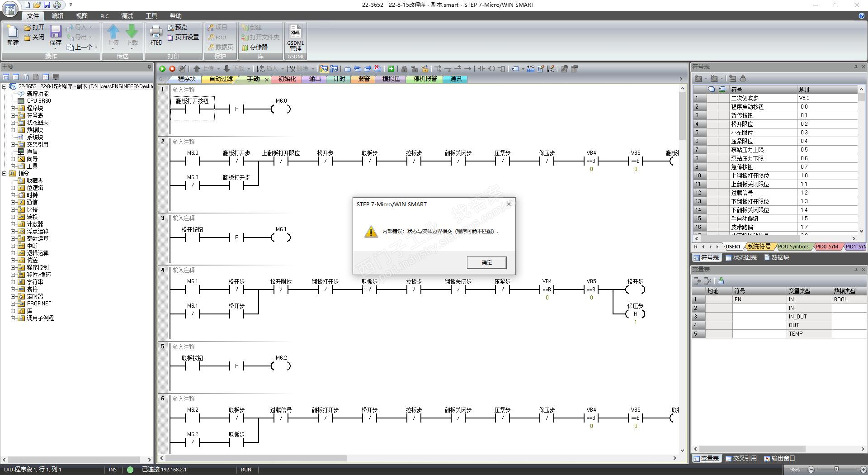The height and width of the screenshot is (475, 868).
Task: Click the zoom out minus button
Action: (811, 470)
